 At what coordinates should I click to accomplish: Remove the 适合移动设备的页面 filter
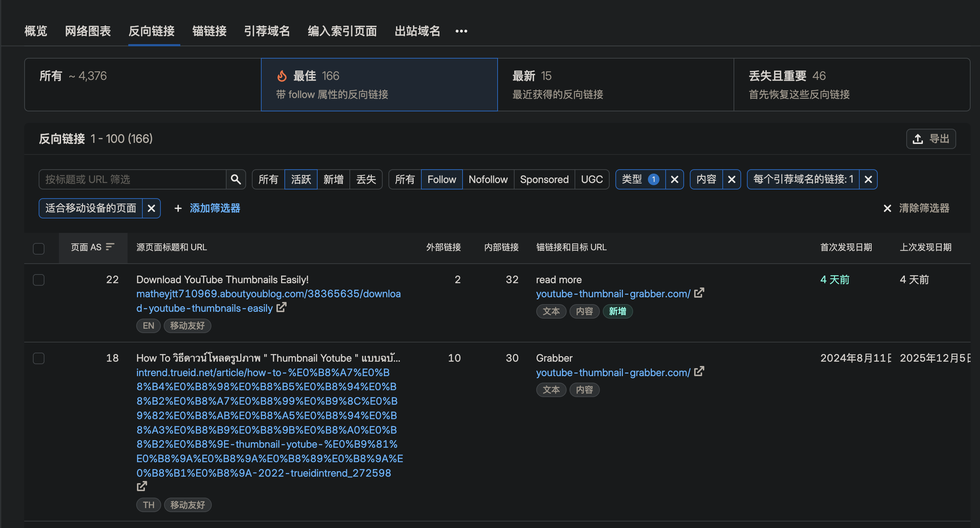[151, 208]
